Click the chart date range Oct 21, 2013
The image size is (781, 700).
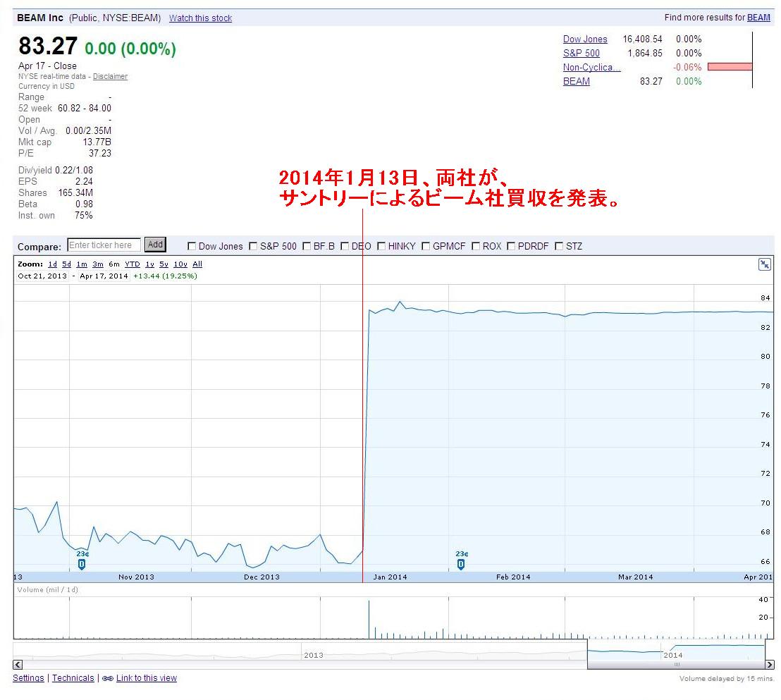pyautogui.click(x=42, y=276)
